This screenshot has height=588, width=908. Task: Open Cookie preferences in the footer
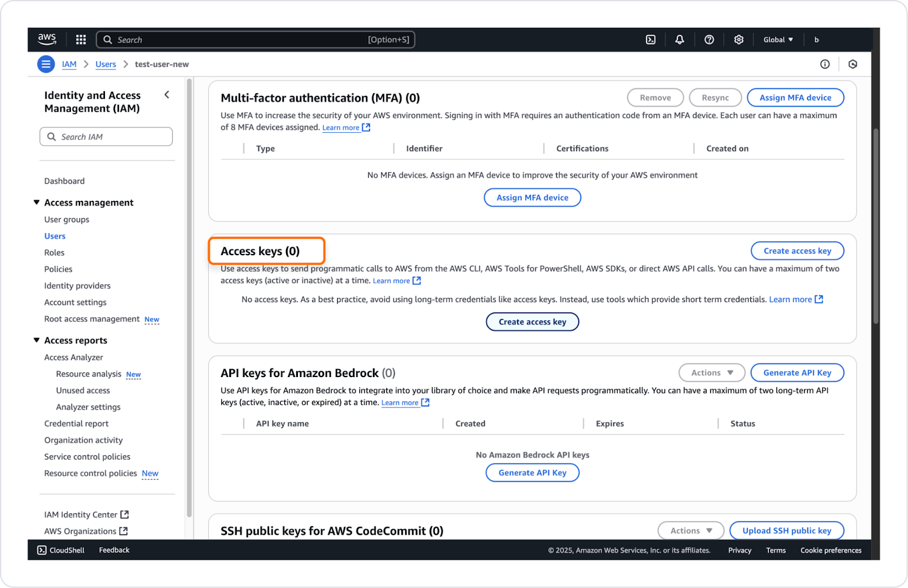[831, 550]
